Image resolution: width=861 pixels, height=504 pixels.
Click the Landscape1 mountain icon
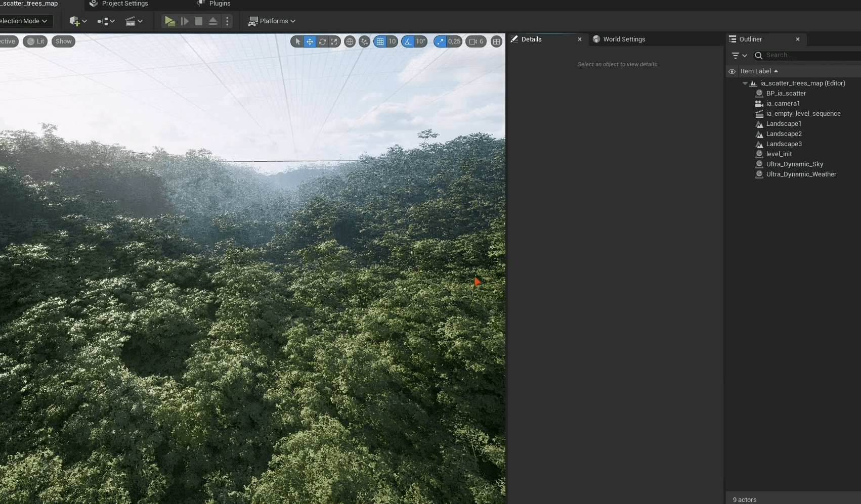tap(759, 124)
